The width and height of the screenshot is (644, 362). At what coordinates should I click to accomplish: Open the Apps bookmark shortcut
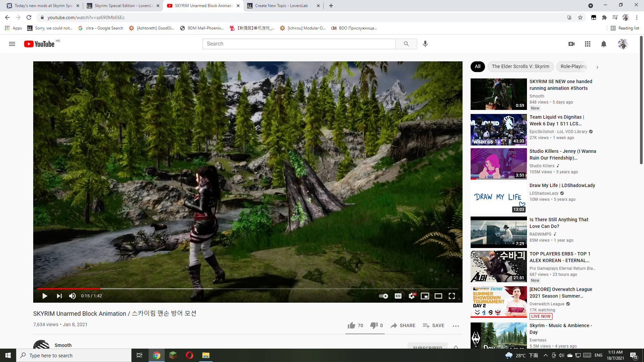tap(13, 28)
